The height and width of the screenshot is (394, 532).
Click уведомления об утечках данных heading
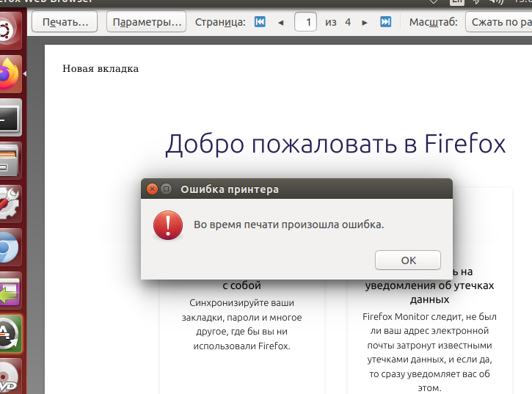[429, 292]
